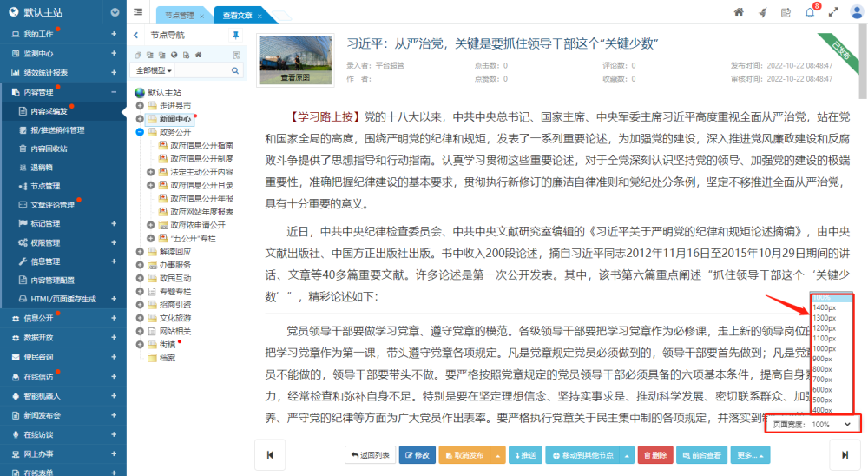This screenshot has height=476, width=868.
Task: Click the home icon in top bar
Action: coord(739,12)
